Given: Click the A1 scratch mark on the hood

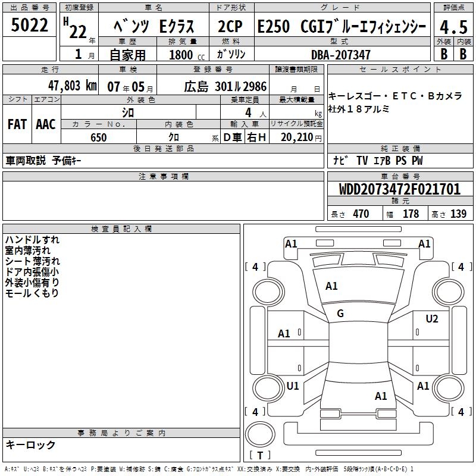Looking at the screenshot, I should tap(331, 286).
